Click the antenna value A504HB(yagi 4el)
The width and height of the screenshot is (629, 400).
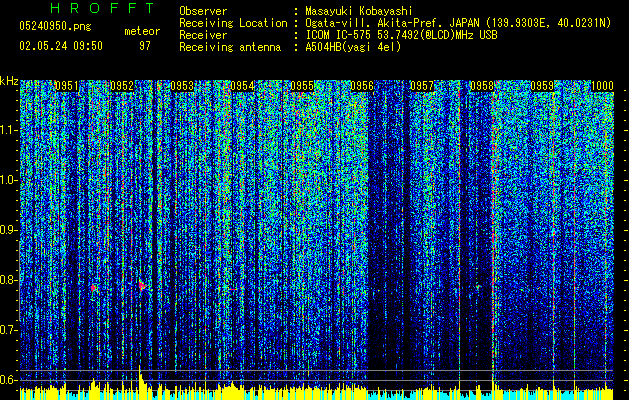353,47
